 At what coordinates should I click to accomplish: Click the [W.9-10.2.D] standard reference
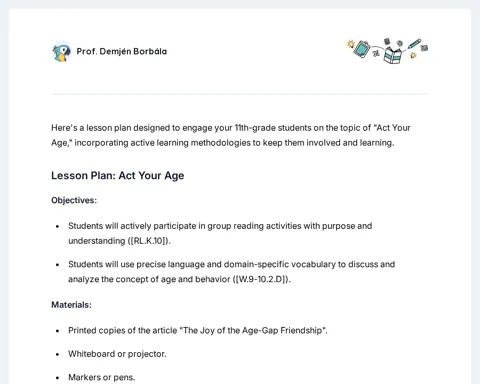261,279
